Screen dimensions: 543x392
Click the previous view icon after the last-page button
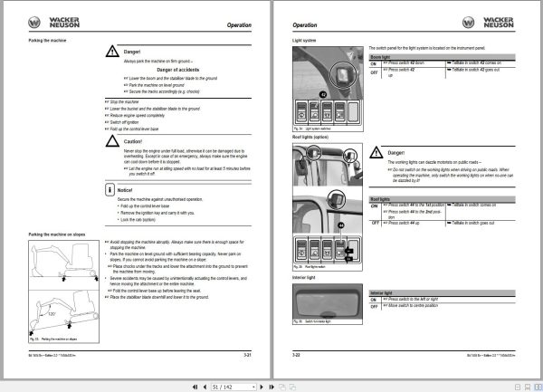[x=282, y=387]
